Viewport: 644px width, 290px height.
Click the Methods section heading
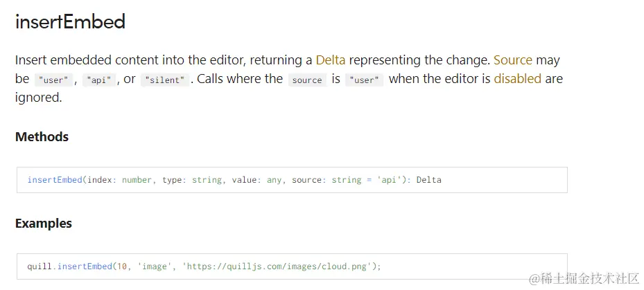(x=42, y=137)
